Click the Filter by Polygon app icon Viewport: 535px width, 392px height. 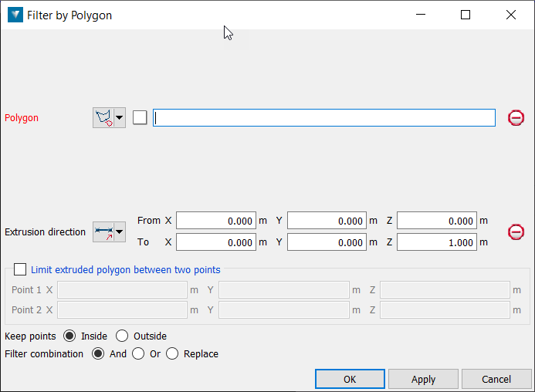click(x=15, y=15)
